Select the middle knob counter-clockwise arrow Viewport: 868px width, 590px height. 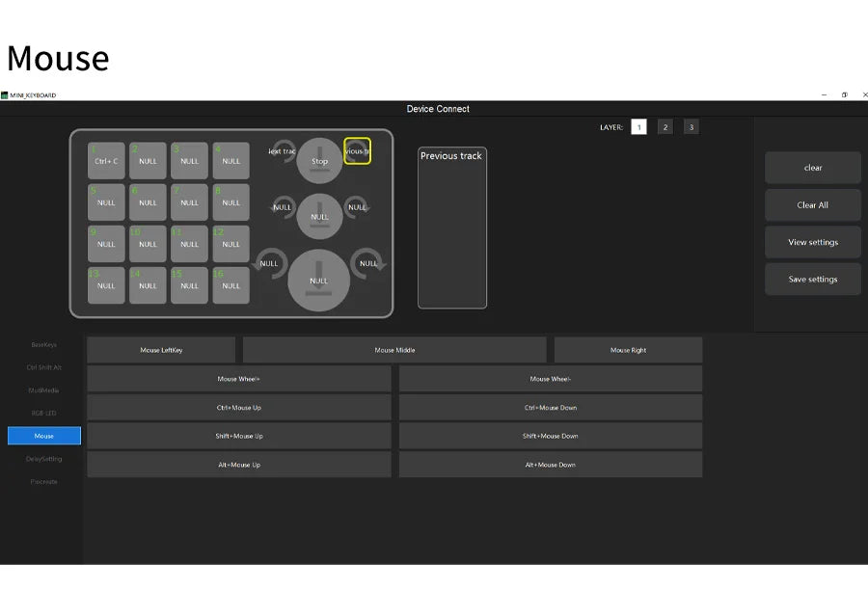283,207
